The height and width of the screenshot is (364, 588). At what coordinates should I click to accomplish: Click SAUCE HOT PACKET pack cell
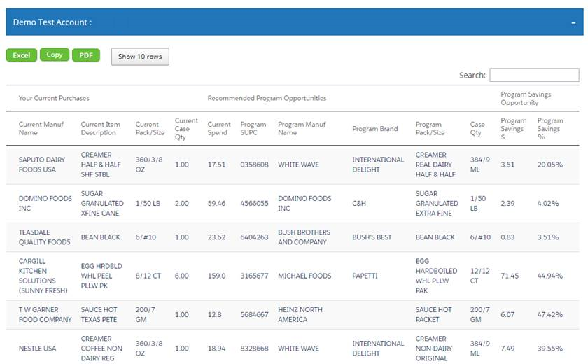tap(433, 314)
